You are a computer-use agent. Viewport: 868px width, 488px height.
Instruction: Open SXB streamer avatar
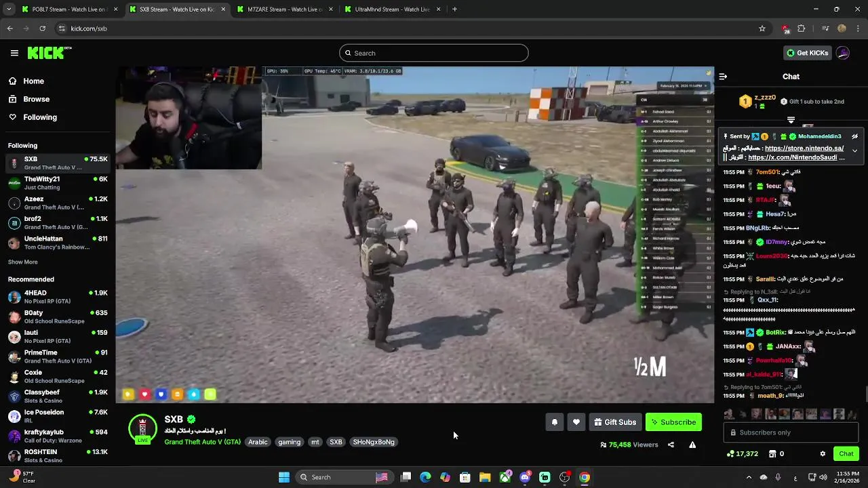pos(142,428)
